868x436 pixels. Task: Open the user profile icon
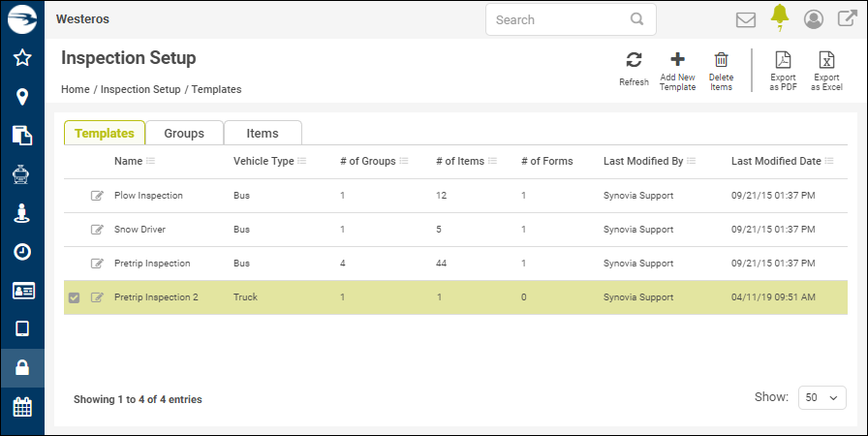tap(814, 19)
